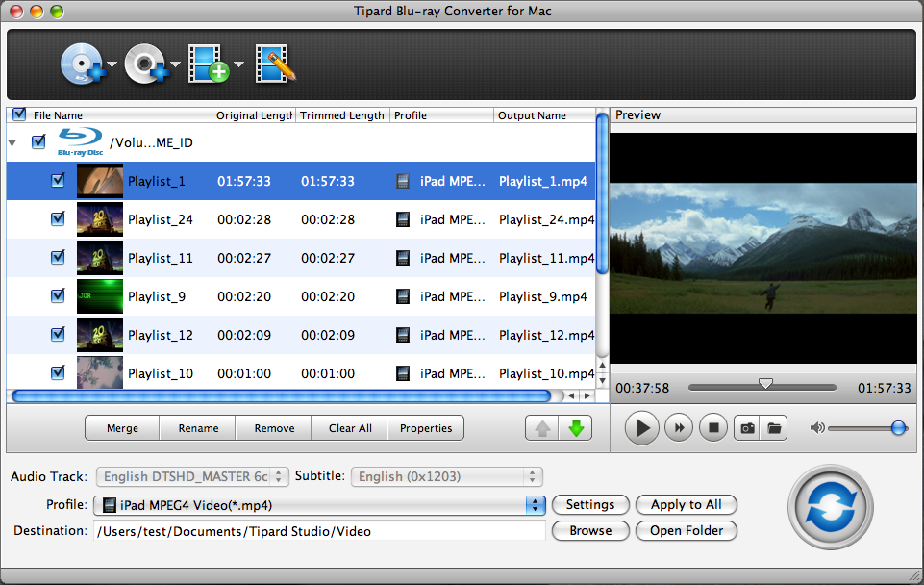Click Apply to All button
The width and height of the screenshot is (924, 585).
tap(687, 505)
